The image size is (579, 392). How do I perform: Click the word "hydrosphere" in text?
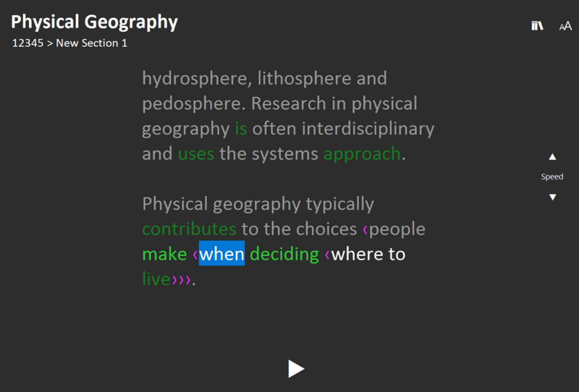click(194, 78)
